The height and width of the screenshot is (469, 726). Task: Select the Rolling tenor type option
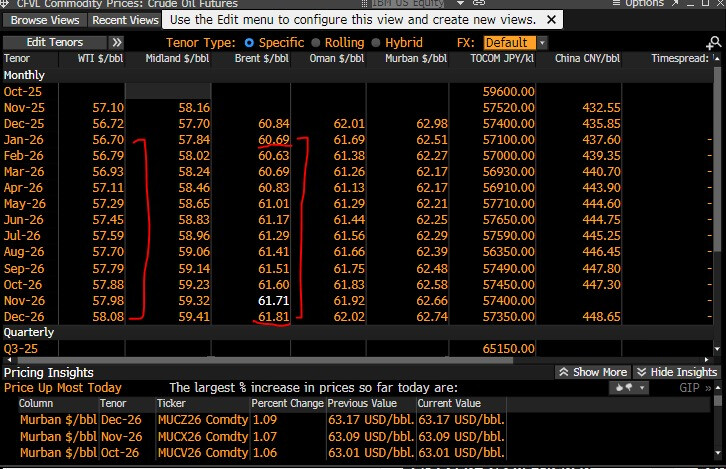tap(316, 43)
